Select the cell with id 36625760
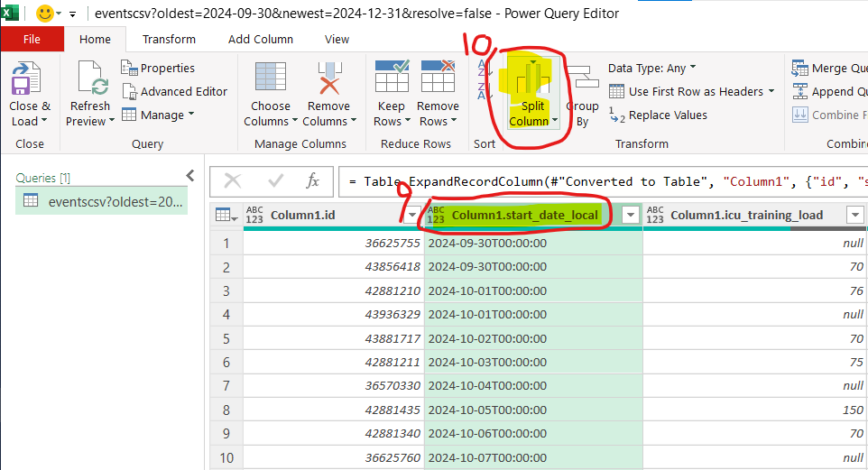 tap(334, 457)
